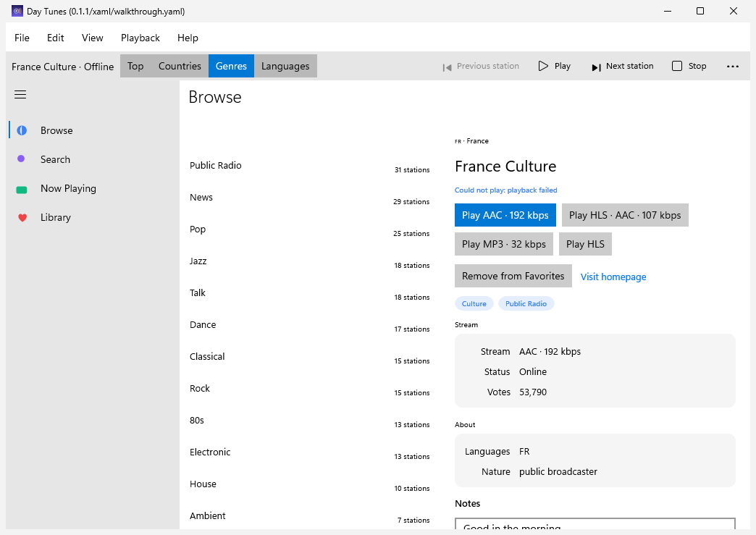Open the hamburger navigation menu
This screenshot has width=756, height=535.
pyautogui.click(x=20, y=94)
